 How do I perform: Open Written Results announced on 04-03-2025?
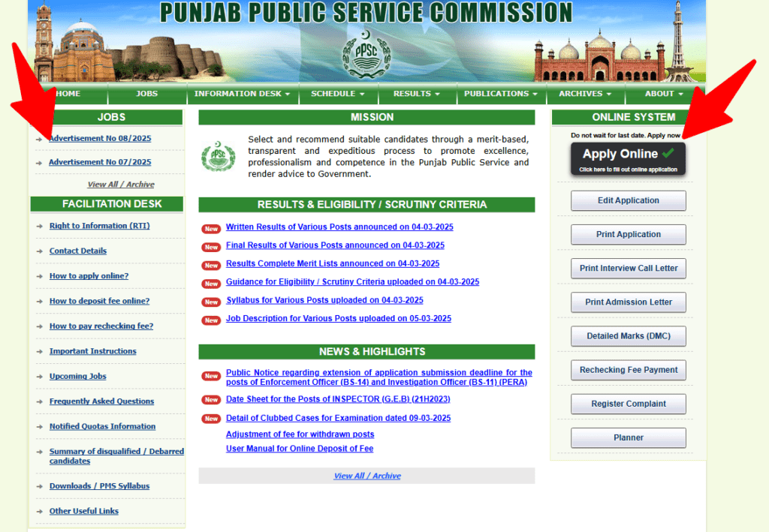pos(339,227)
